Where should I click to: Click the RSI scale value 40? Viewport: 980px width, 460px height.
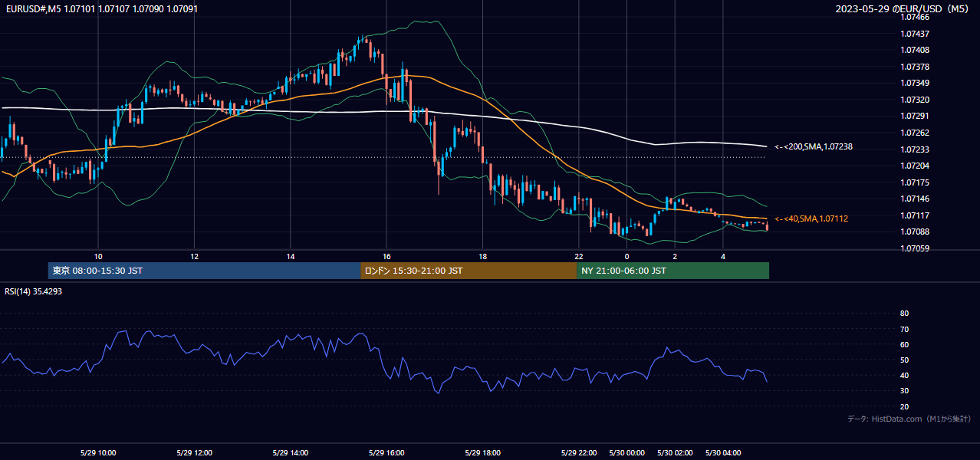(904, 375)
